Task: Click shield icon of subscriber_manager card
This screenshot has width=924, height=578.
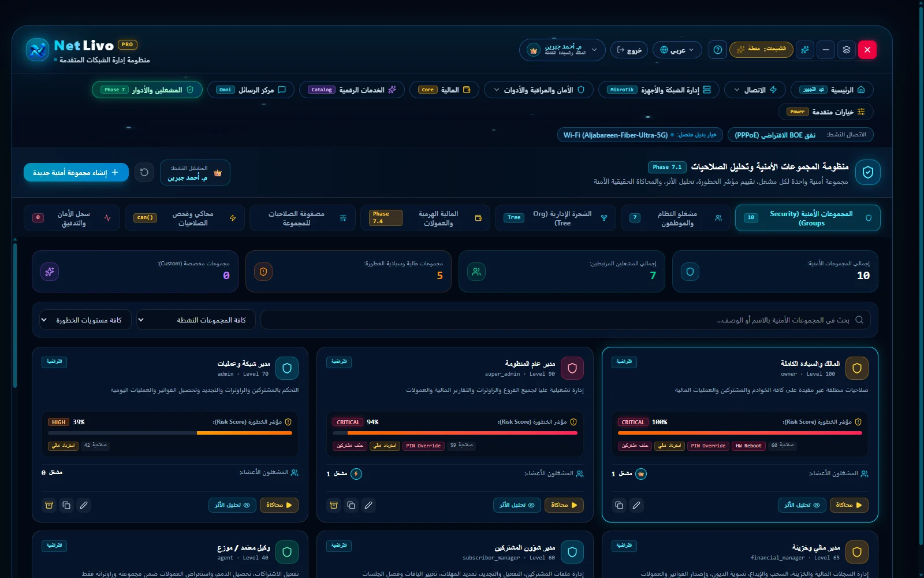Action: pyautogui.click(x=572, y=552)
